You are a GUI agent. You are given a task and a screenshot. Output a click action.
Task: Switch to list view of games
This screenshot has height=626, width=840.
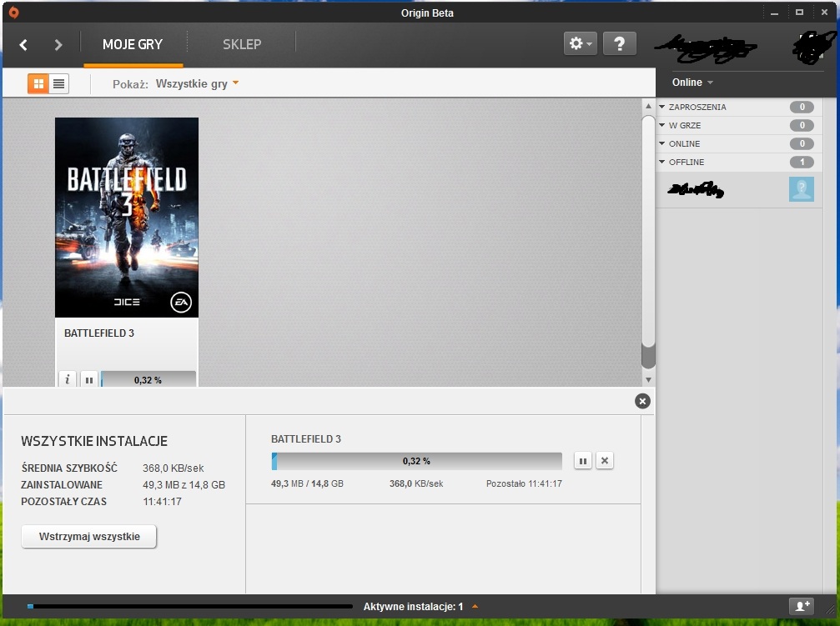click(x=59, y=83)
